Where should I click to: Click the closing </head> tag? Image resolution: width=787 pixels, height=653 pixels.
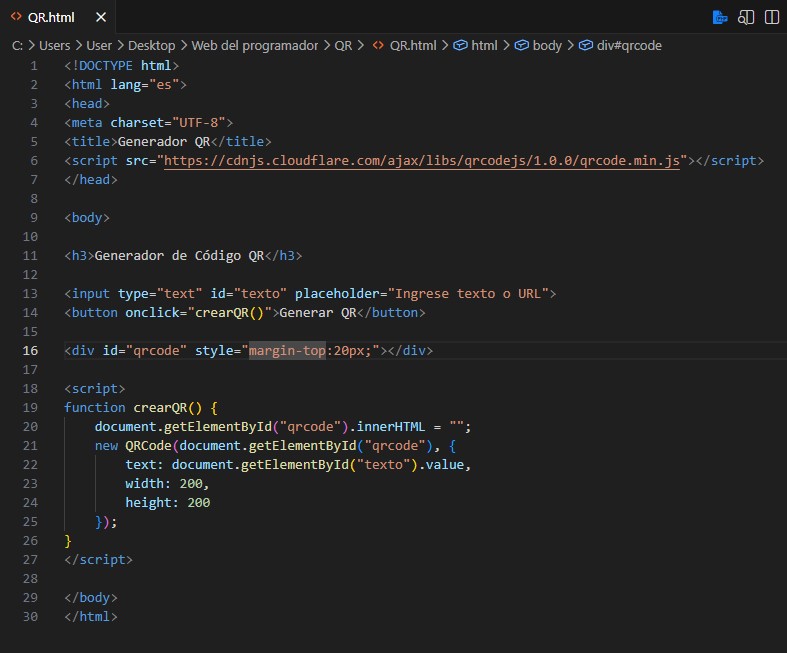point(91,180)
